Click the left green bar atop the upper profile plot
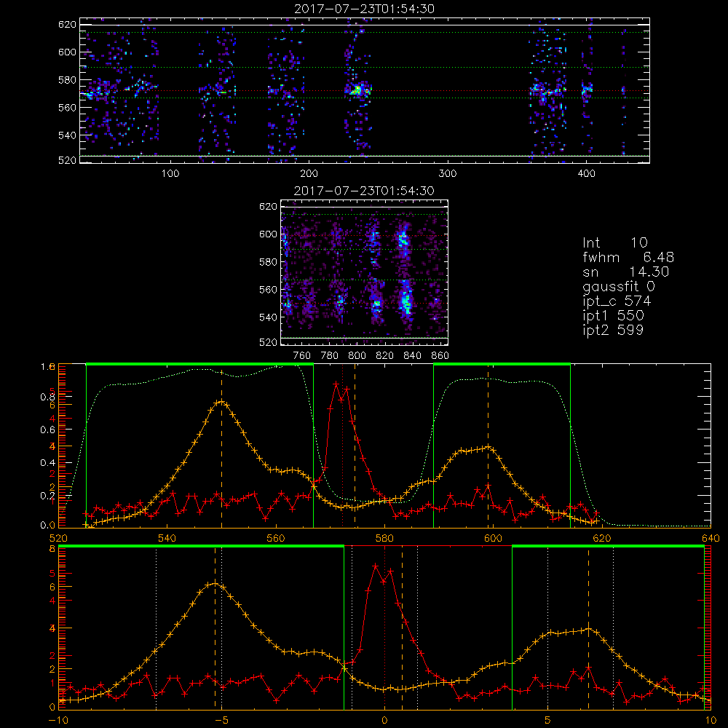This screenshot has width=728, height=728. click(x=199, y=365)
